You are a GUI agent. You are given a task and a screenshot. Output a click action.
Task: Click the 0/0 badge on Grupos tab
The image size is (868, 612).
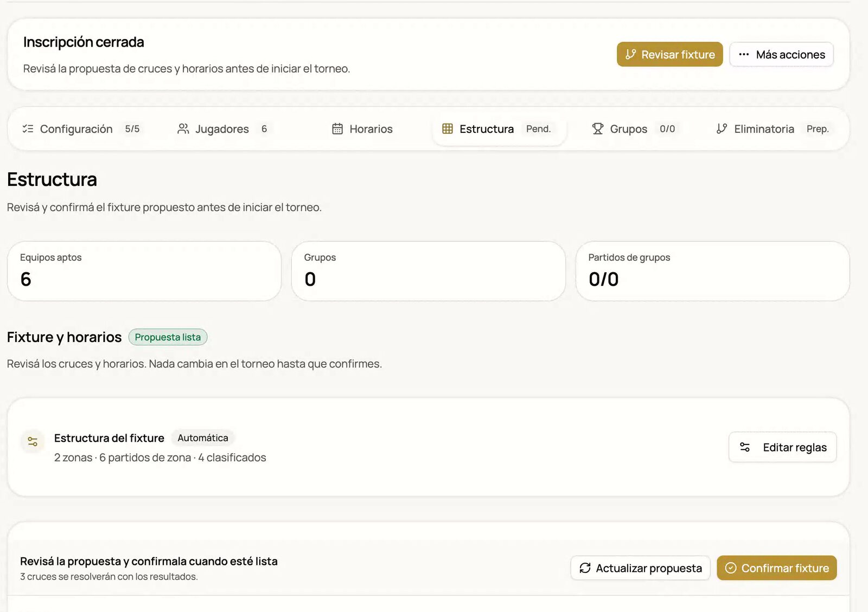point(667,129)
